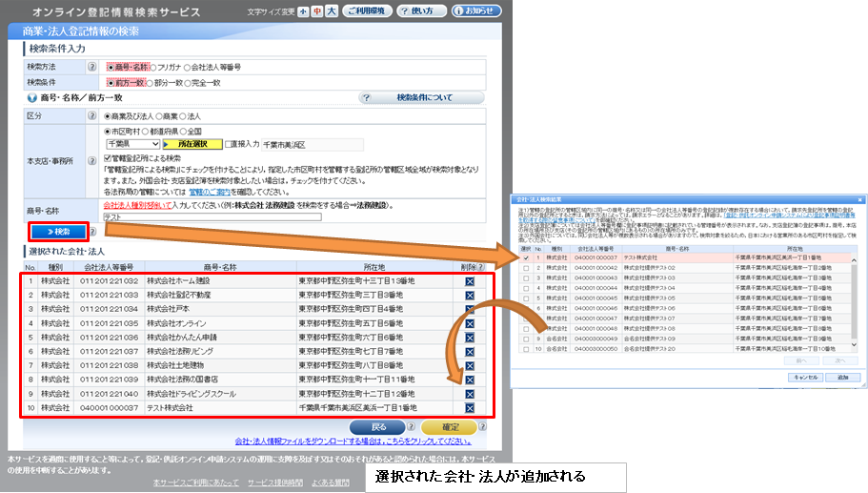Set font size to large (大)
Image resolution: width=868 pixels, height=493 pixels.
pyautogui.click(x=331, y=11)
